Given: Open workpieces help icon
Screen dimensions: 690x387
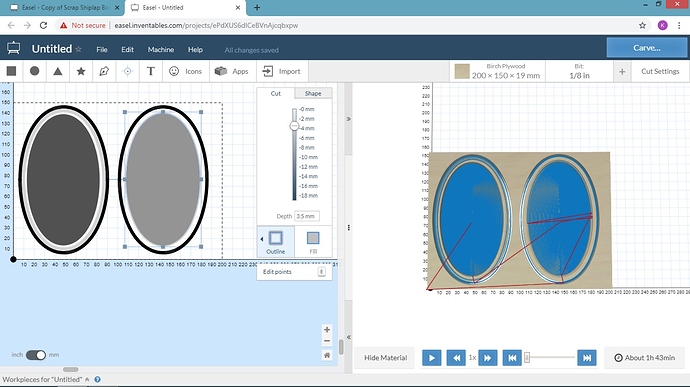Looking at the screenshot, I should click(97, 379).
